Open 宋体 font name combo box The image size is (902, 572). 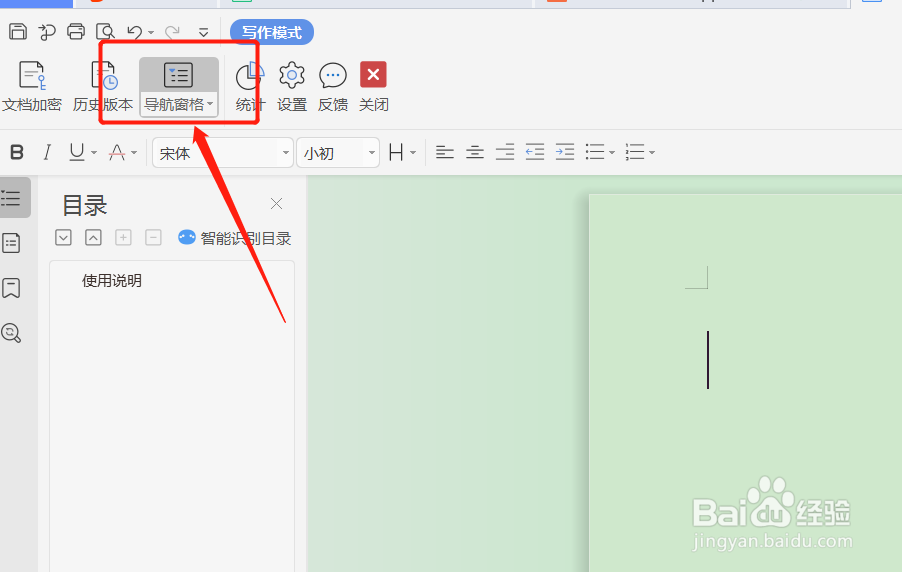click(x=223, y=152)
